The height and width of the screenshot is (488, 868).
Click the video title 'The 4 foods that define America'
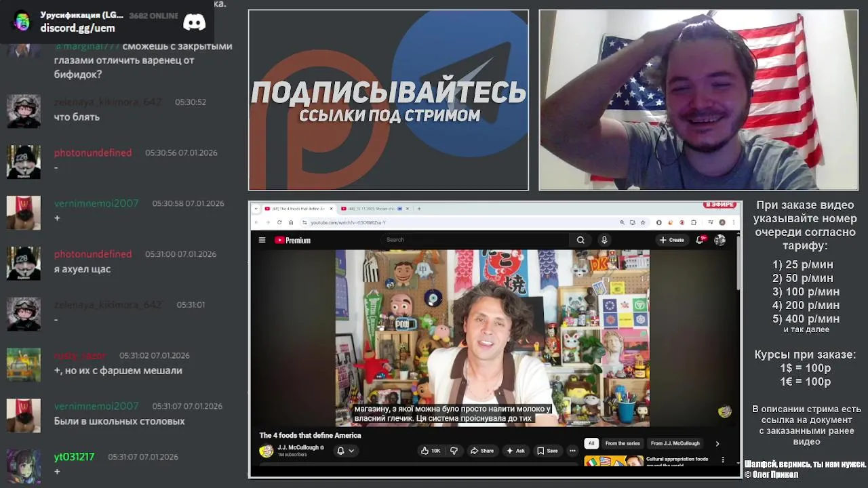[x=310, y=435]
